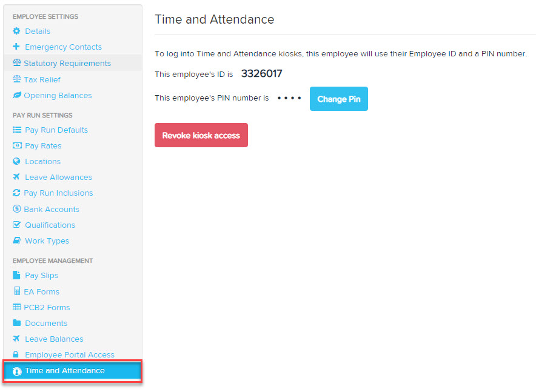Click the airplane icon next to Leave Allowances
Image resolution: width=536 pixels, height=392 pixels.
pyautogui.click(x=16, y=177)
